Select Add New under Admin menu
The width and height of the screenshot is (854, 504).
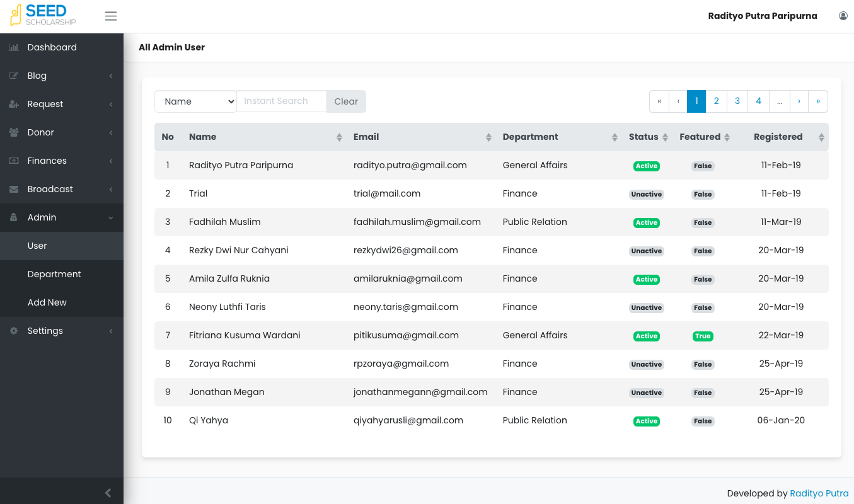pyautogui.click(x=62, y=302)
